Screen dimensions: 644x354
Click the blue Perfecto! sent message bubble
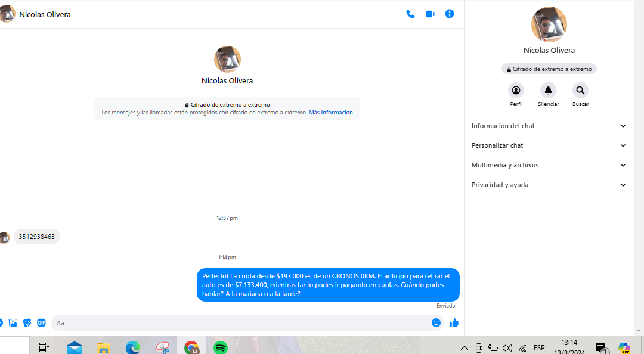click(x=328, y=285)
